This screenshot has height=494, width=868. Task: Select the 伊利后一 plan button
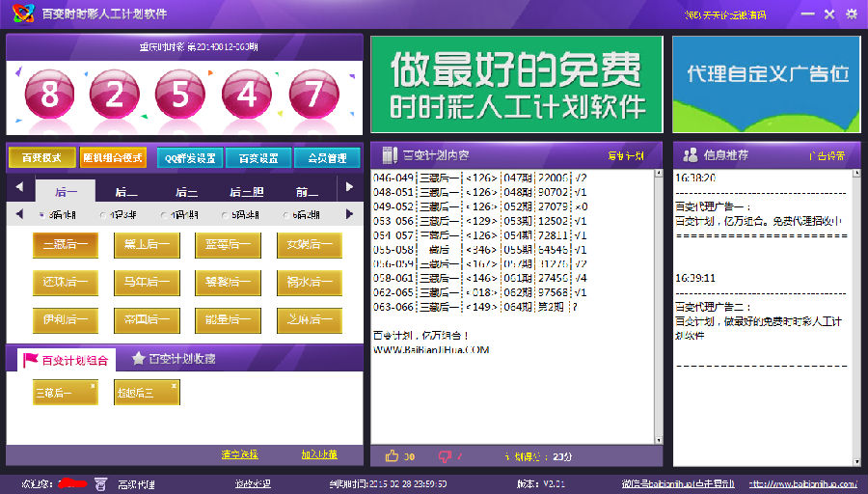(x=66, y=320)
